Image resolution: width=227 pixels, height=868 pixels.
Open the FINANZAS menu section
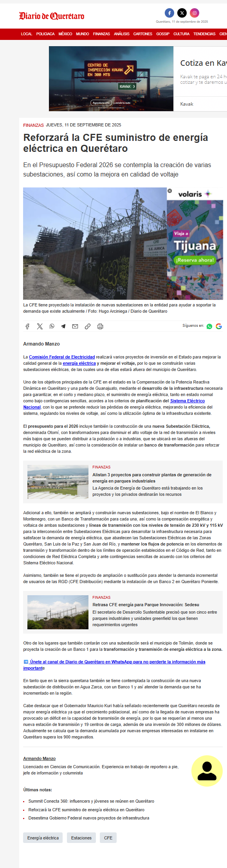(x=101, y=34)
